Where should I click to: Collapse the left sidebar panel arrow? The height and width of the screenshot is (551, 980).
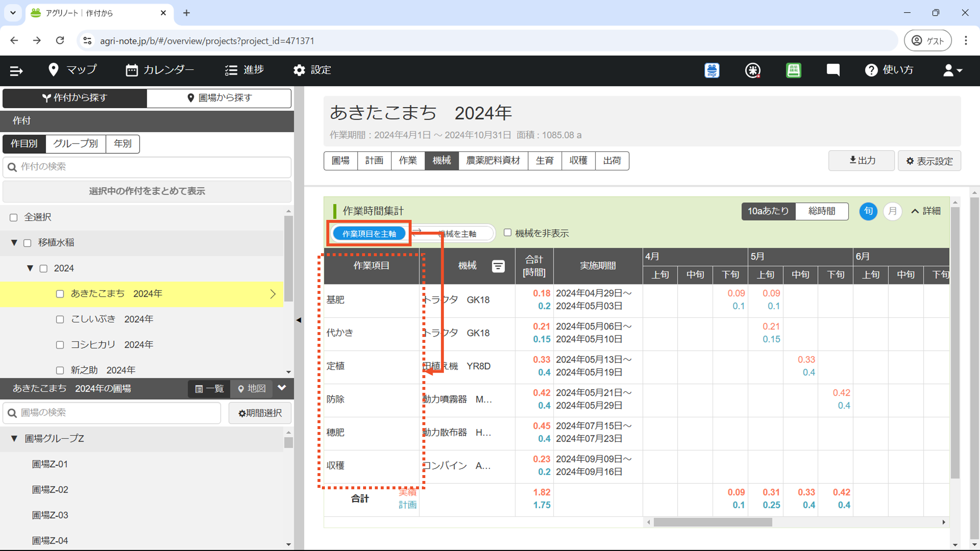point(298,320)
